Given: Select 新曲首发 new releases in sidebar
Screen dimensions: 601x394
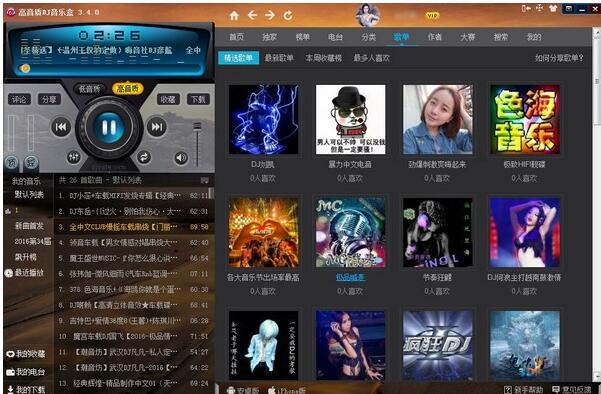Looking at the screenshot, I should 29,226.
